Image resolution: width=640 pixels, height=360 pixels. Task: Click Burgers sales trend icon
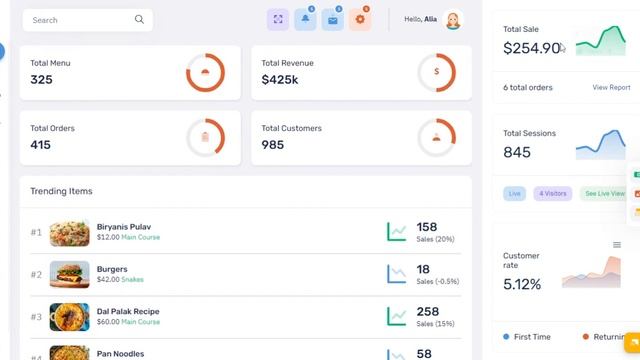click(x=396, y=274)
